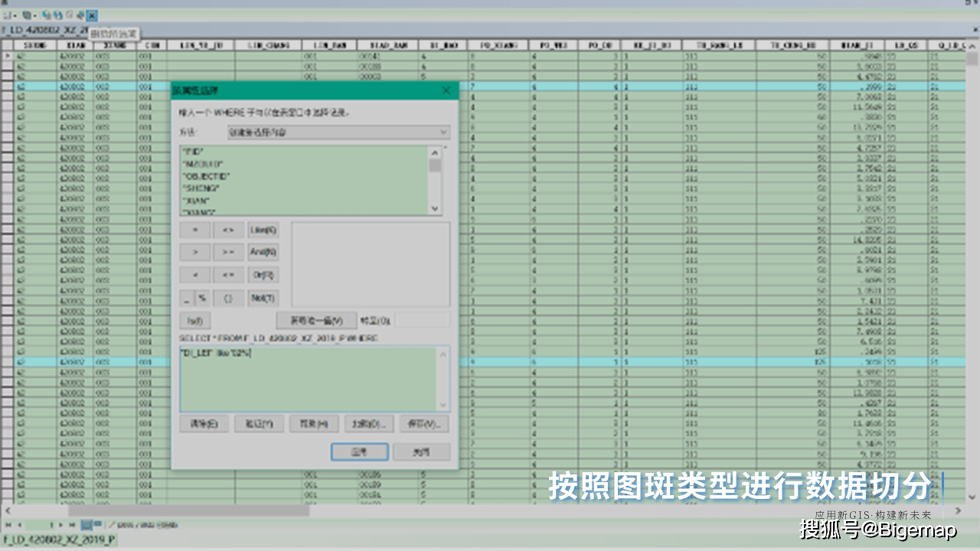The height and width of the screenshot is (551, 980).
Task: Close the Select by Attributes dialog with X
Action: click(446, 90)
